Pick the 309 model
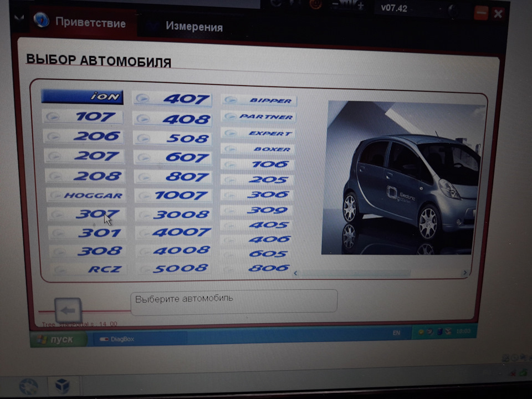This screenshot has width=532, height=399. (x=257, y=210)
